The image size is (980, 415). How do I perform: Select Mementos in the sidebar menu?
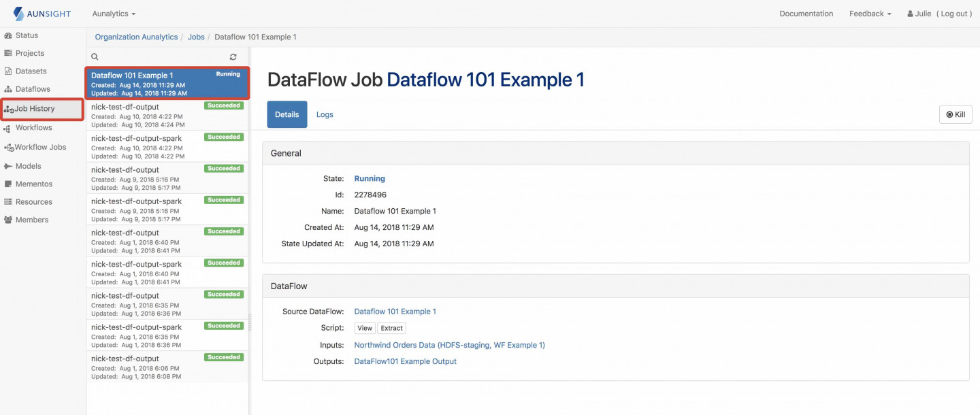pos(34,184)
